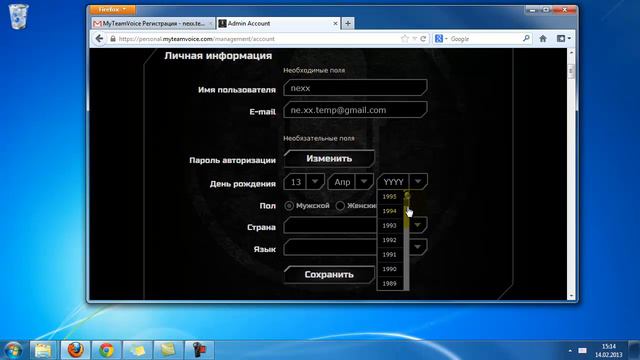Open the Recycle Bin on the desktop

tap(18, 16)
